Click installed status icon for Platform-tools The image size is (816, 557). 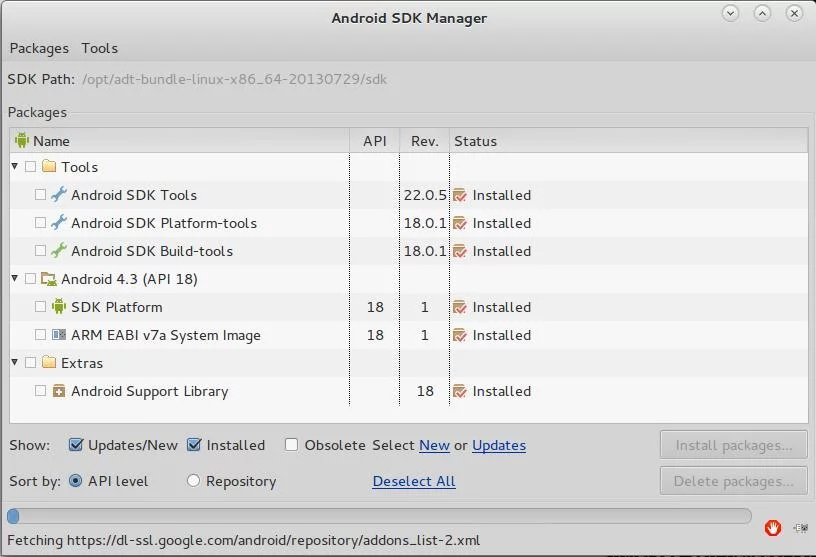[460, 223]
